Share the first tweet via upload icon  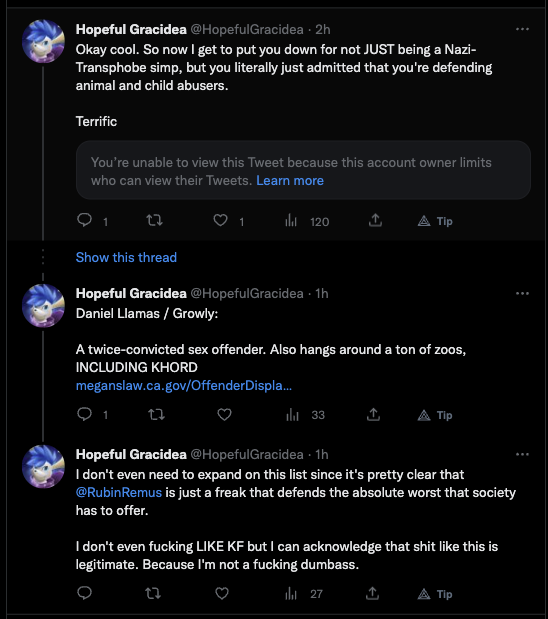tap(375, 220)
